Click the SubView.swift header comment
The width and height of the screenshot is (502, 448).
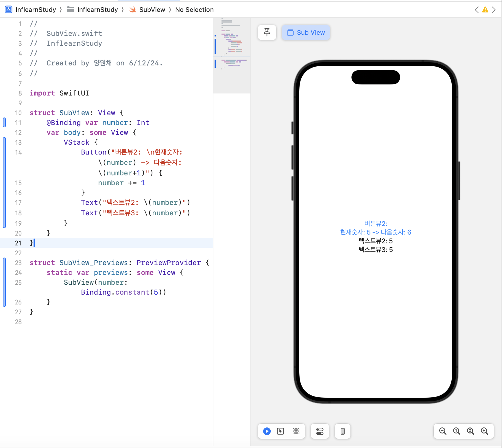click(x=66, y=33)
